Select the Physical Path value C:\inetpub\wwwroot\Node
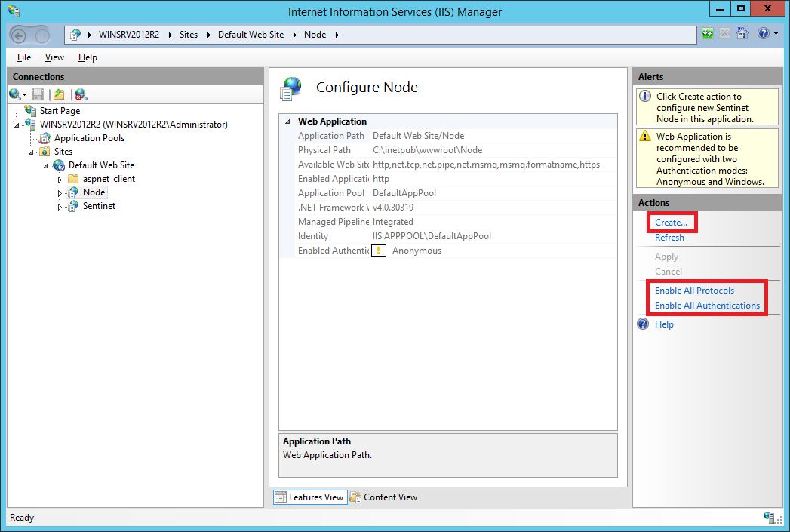The width and height of the screenshot is (790, 532). (x=427, y=150)
